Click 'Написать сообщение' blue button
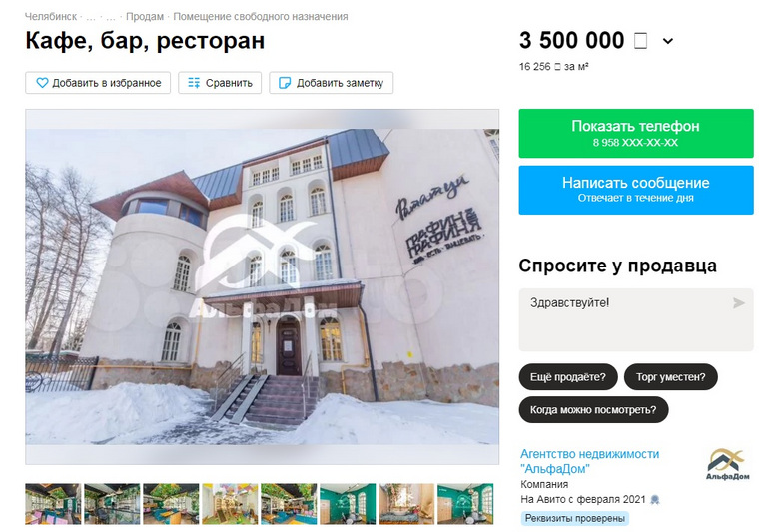The height and width of the screenshot is (532, 759). coord(636,190)
